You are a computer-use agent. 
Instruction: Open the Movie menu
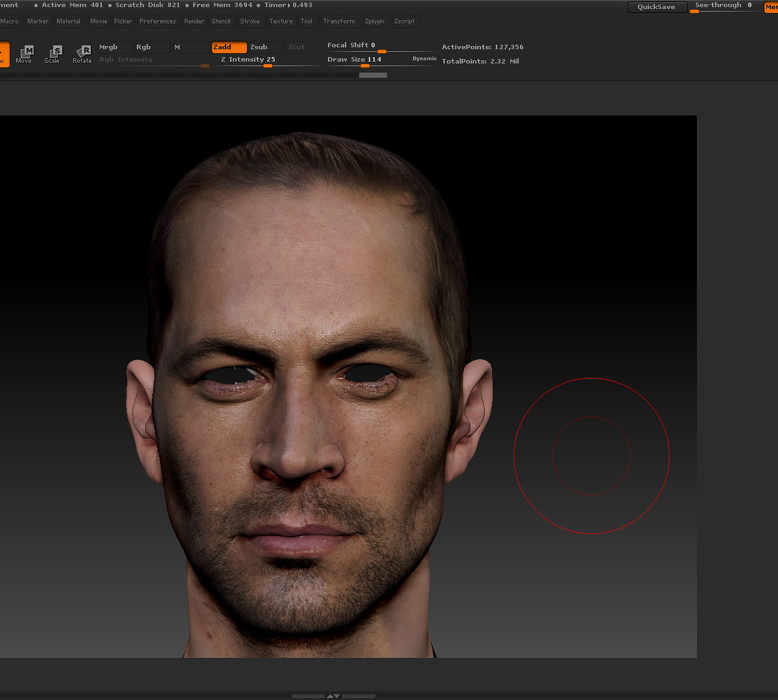[x=99, y=21]
